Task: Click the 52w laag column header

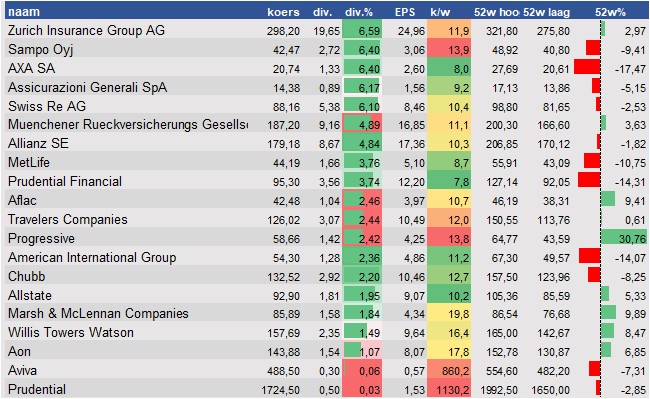Action: (546, 12)
